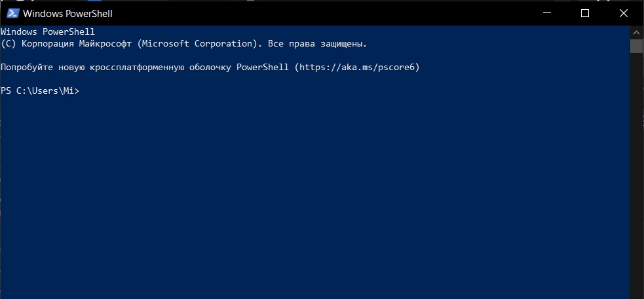Close the Windows PowerShell window

point(623,13)
